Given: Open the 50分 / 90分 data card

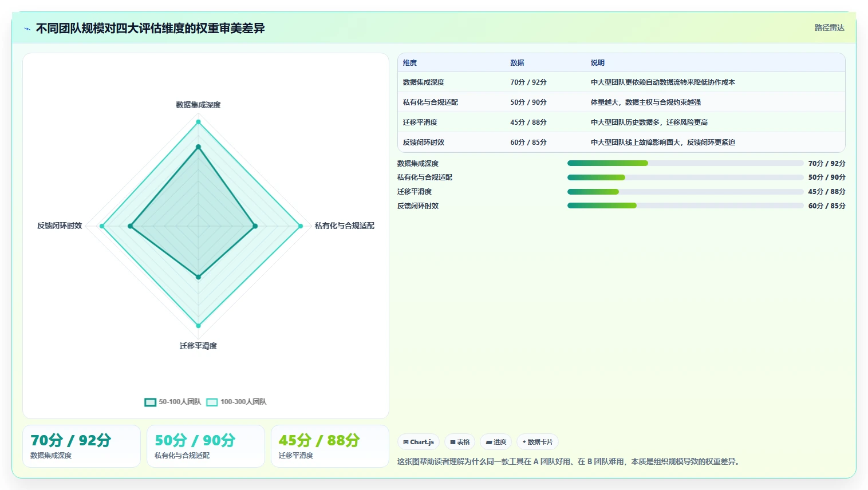Looking at the screenshot, I should coord(206,446).
